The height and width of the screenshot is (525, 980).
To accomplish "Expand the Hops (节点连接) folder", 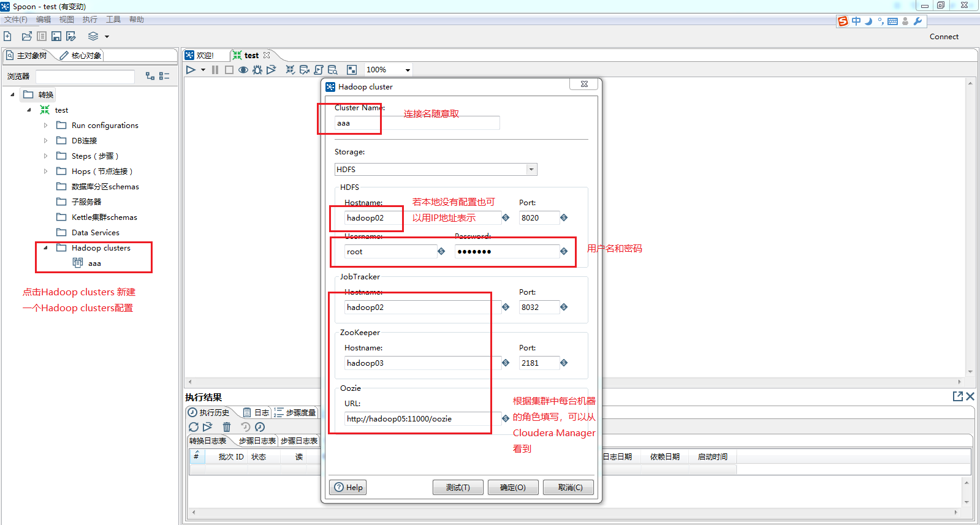I will click(x=45, y=171).
